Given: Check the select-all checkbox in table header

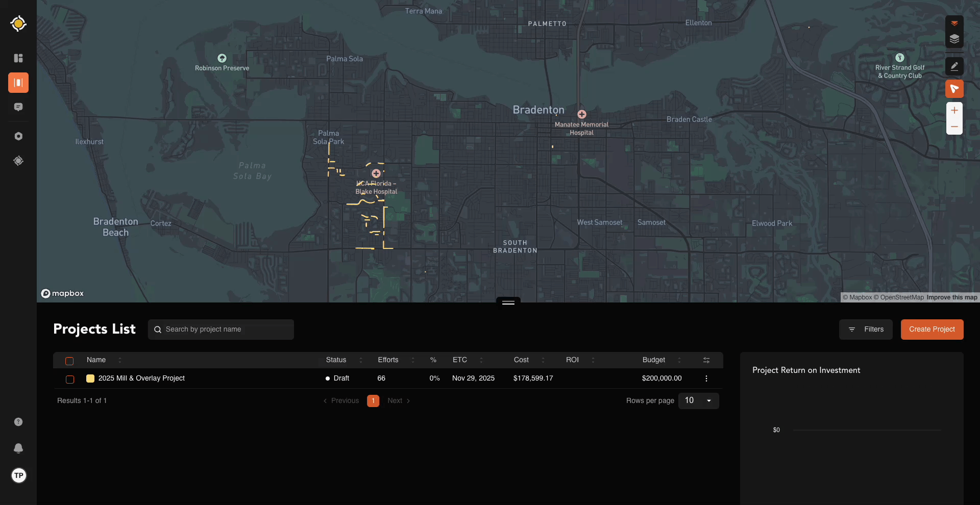Looking at the screenshot, I should 70,361.
